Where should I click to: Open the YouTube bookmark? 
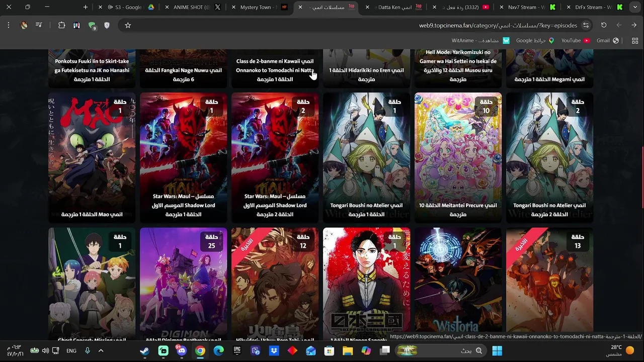point(576,40)
